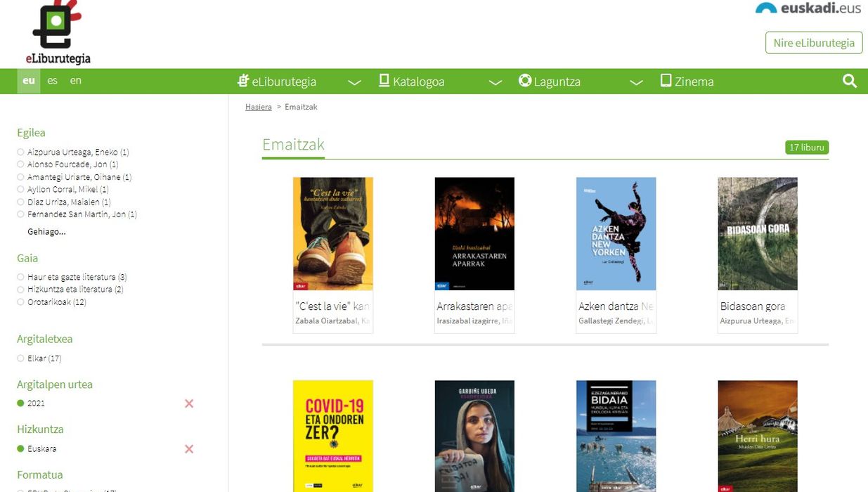Switch language to Basque (eu)
Screen dimensions: 868x492
point(29,81)
